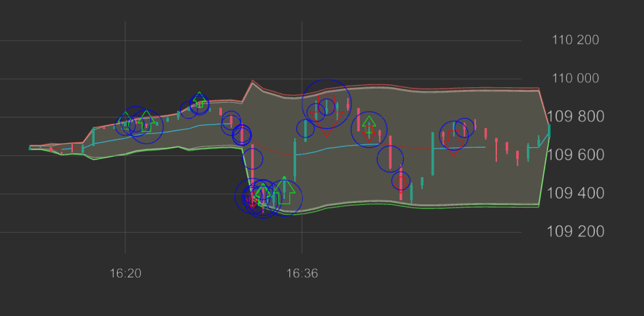The width and height of the screenshot is (644, 316).
Task: Click the small red down-arrow signal near 109 450
Action: coord(401,185)
